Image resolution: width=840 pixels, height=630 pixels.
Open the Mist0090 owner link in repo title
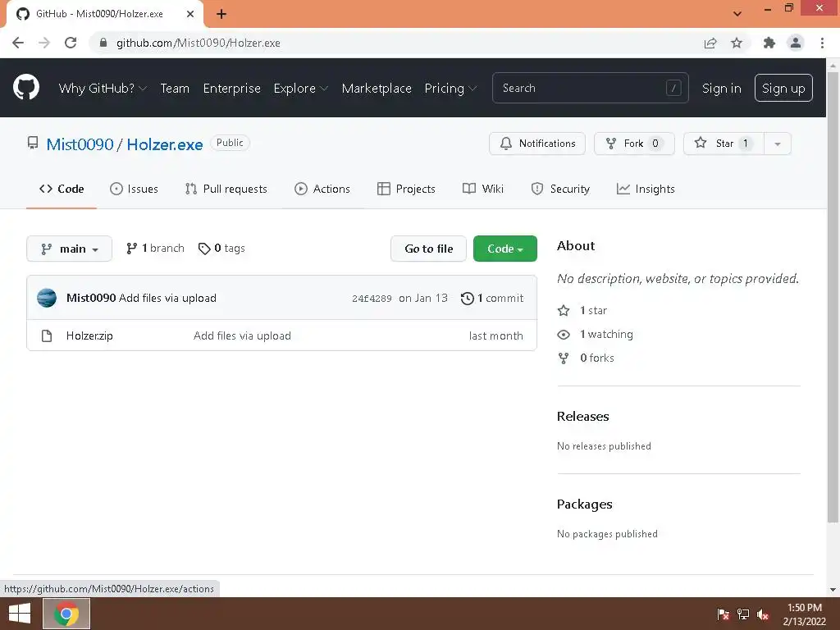(x=80, y=144)
